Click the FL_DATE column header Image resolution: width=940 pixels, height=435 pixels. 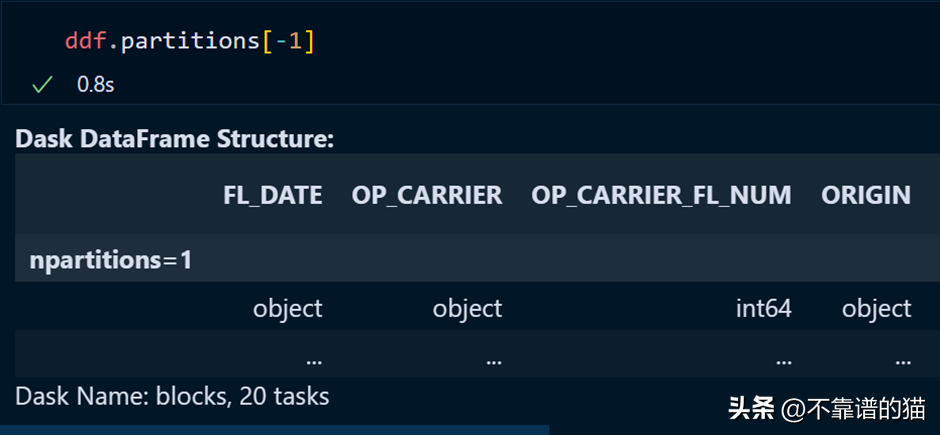(272, 195)
